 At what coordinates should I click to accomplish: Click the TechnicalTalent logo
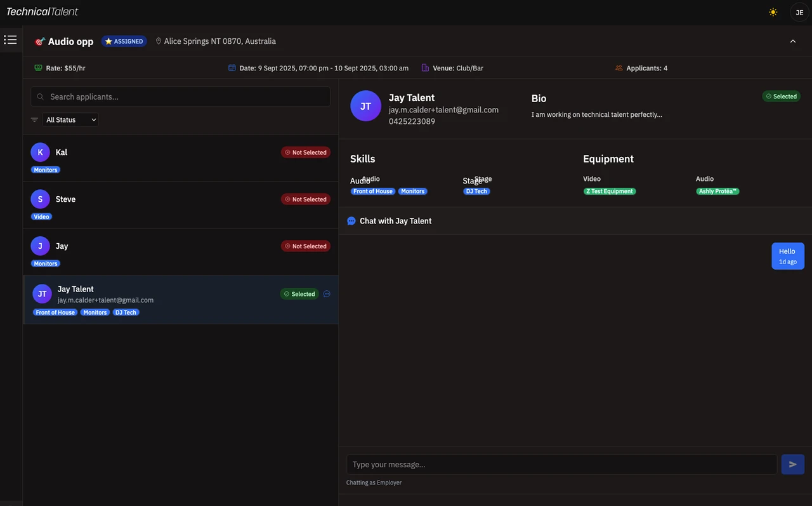[x=43, y=11]
